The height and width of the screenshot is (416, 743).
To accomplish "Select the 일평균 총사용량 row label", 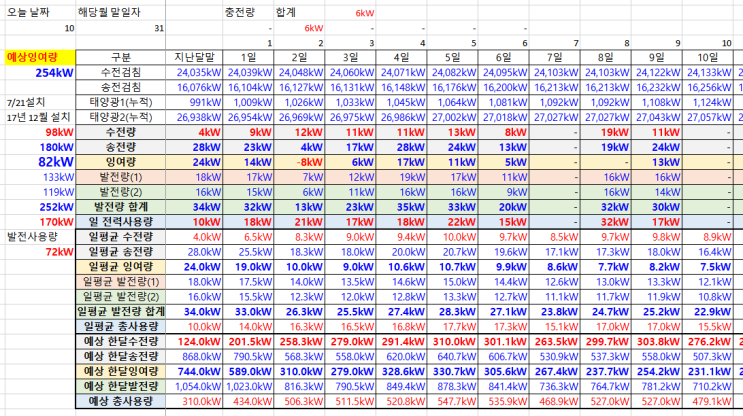I will point(120,326).
